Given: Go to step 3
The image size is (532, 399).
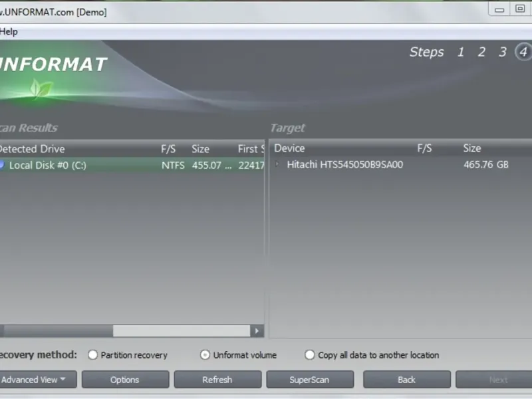Looking at the screenshot, I should [503, 53].
